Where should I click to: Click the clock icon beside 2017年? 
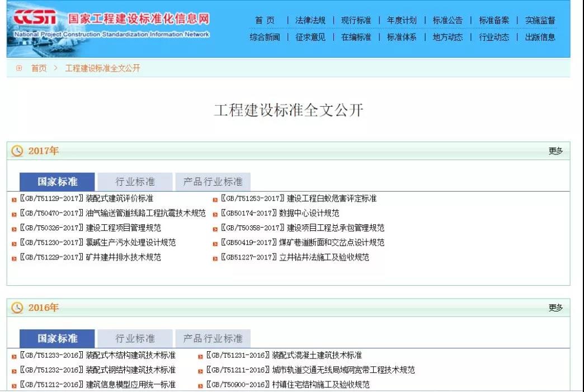[x=18, y=151]
